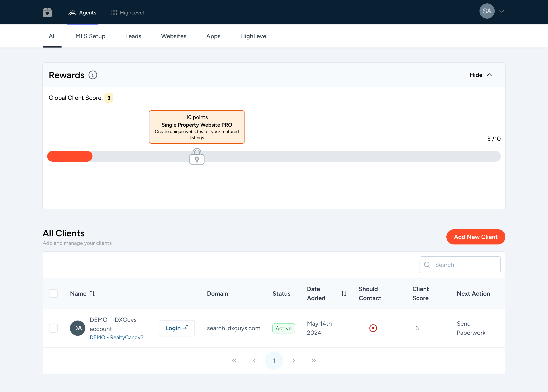Viewport: 548px width, 392px height.
Task: Sort by Date Added arrows icon
Action: 344,294
